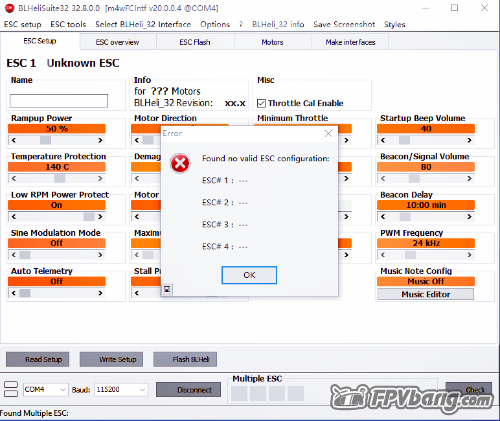500x421 pixels.
Task: Click Rampup Power slider thumb
Action: [45, 140]
